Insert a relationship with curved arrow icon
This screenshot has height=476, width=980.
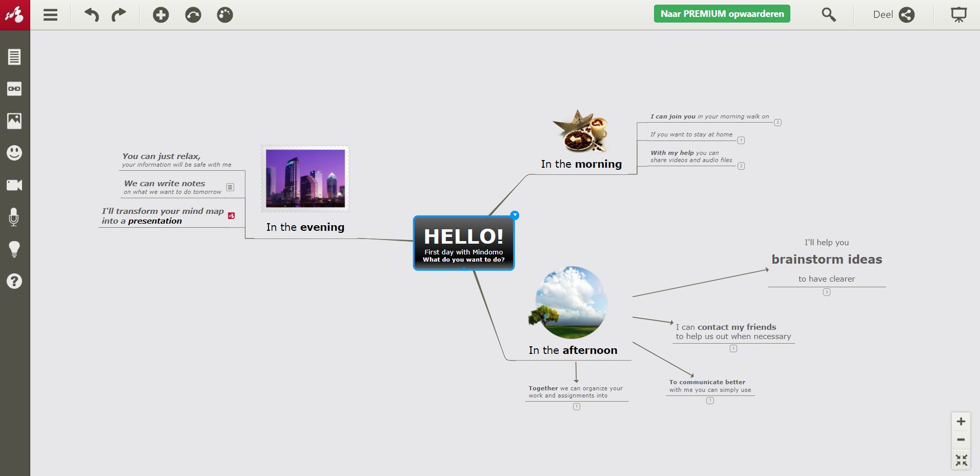tap(193, 15)
